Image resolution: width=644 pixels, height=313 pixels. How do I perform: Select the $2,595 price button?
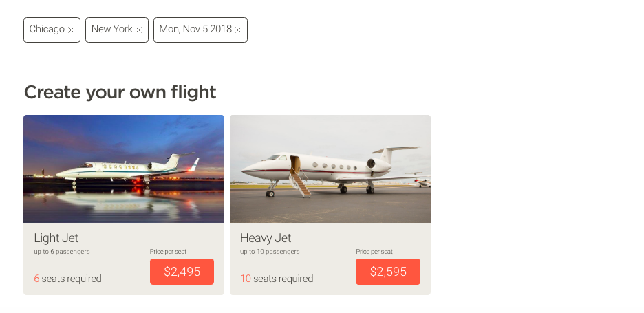(388, 272)
